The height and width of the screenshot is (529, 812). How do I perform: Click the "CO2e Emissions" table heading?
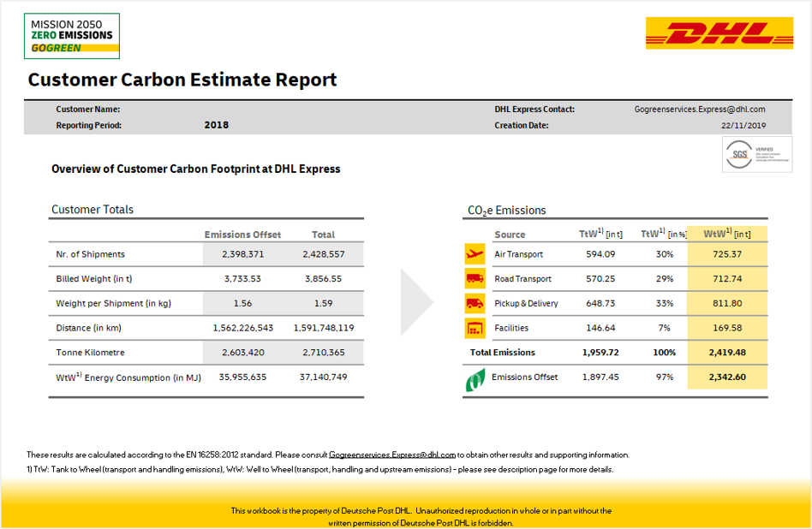coord(507,211)
